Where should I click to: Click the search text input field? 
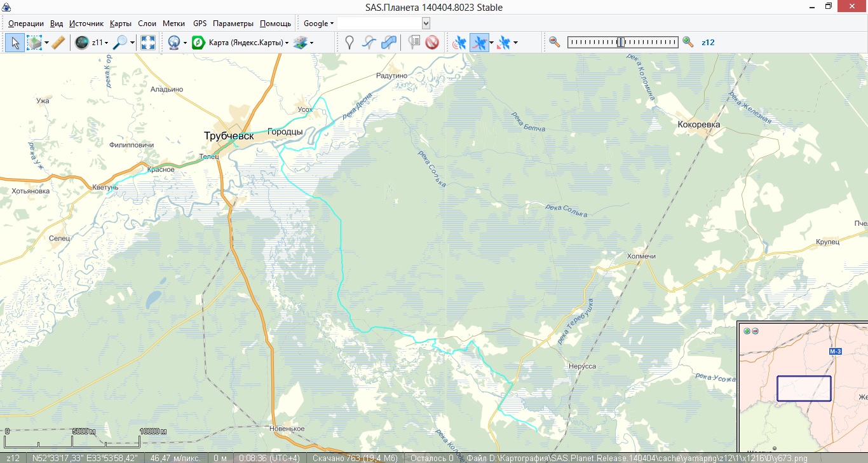[x=379, y=24]
